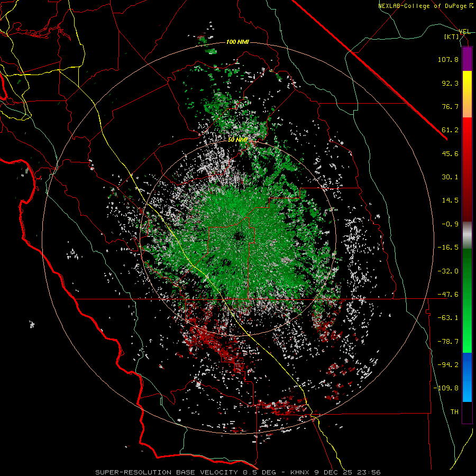Click the blue segment of the color bar
This screenshot has width=476, height=476.
(467, 377)
